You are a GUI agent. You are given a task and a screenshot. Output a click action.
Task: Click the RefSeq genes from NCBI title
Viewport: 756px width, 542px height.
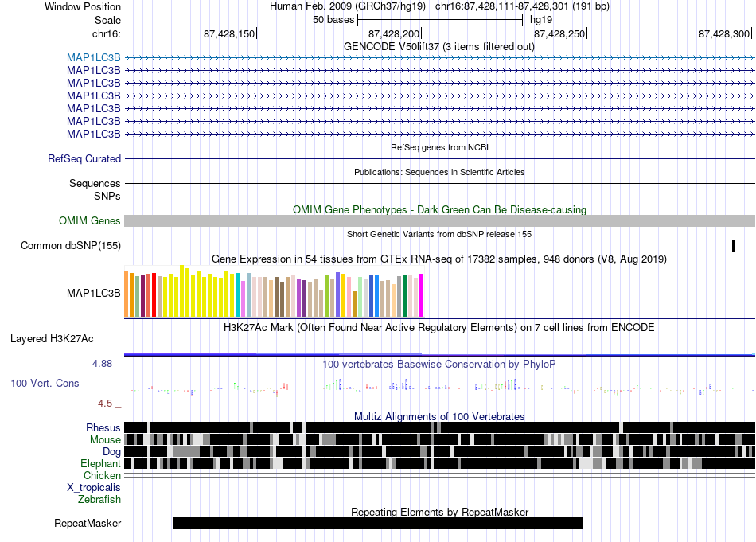click(440, 147)
